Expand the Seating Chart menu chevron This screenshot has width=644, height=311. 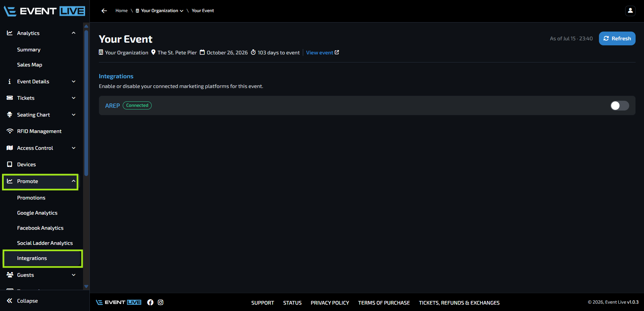pos(74,115)
